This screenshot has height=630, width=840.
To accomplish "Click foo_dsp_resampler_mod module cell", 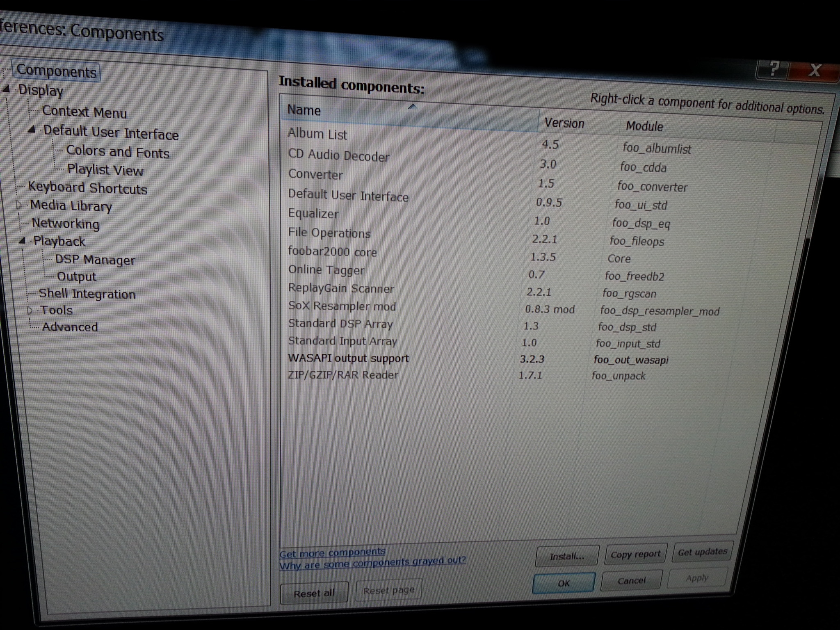I will point(660,311).
